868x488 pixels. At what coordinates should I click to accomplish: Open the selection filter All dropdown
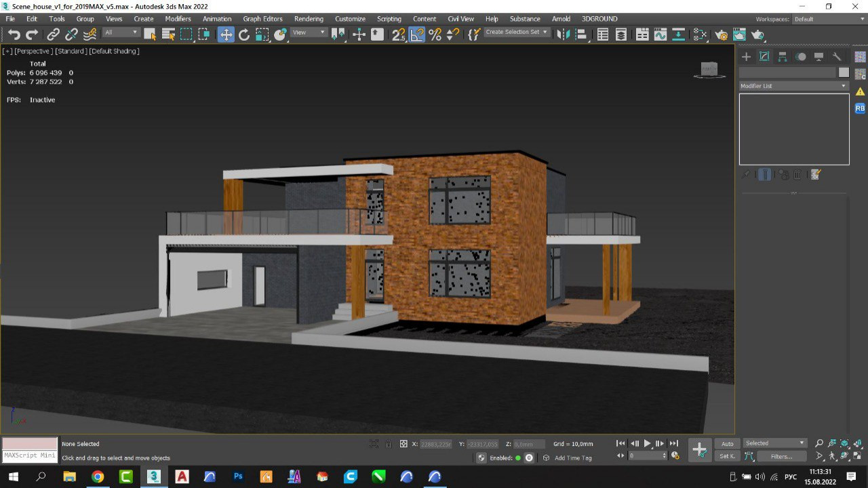[121, 33]
